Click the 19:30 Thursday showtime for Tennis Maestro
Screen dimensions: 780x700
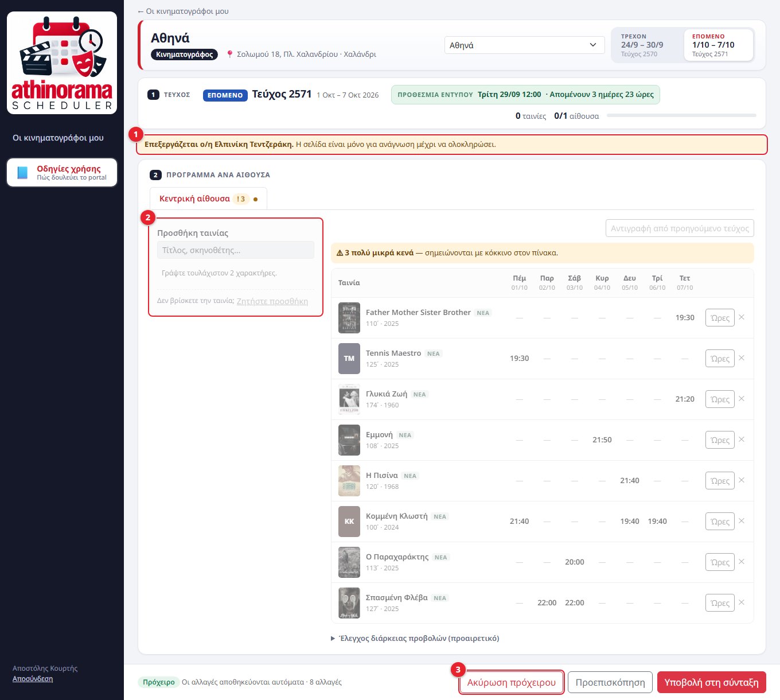pyautogui.click(x=520, y=359)
